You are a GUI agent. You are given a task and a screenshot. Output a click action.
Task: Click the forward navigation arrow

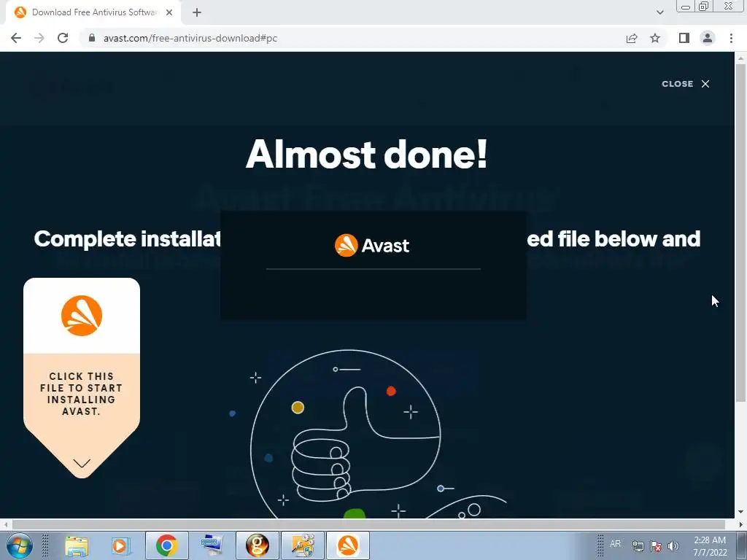tap(39, 38)
